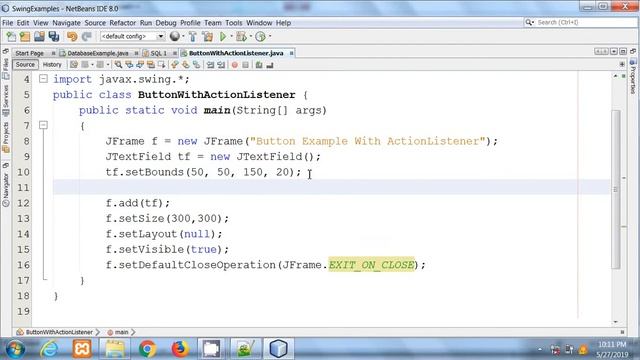This screenshot has height=360, width=640.
Task: Switch to the DatabaseExample.java tab
Action: [x=98, y=53]
